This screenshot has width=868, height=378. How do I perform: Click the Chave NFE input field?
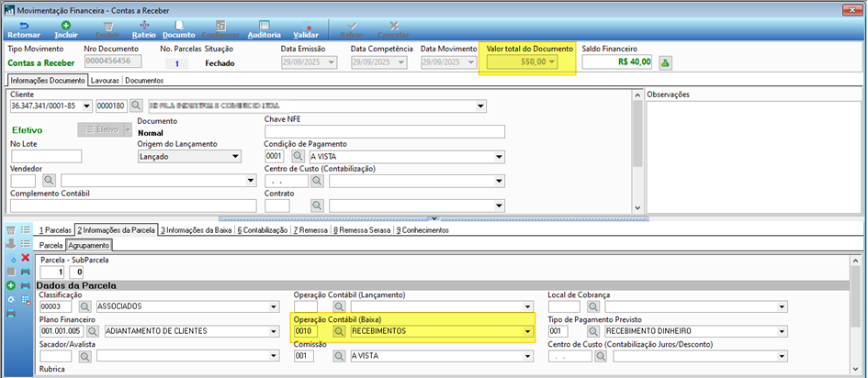click(385, 131)
